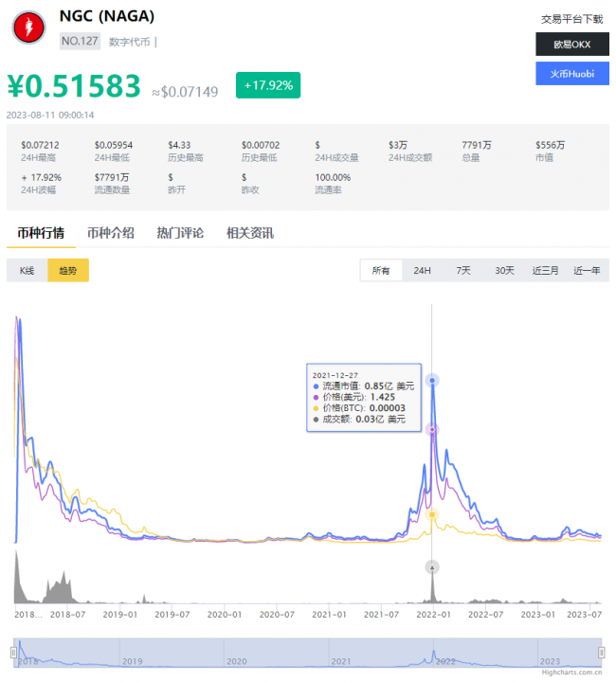This screenshot has width=616, height=682.
Task: Click the ≈$0.07149 USD price
Action: [x=185, y=92]
